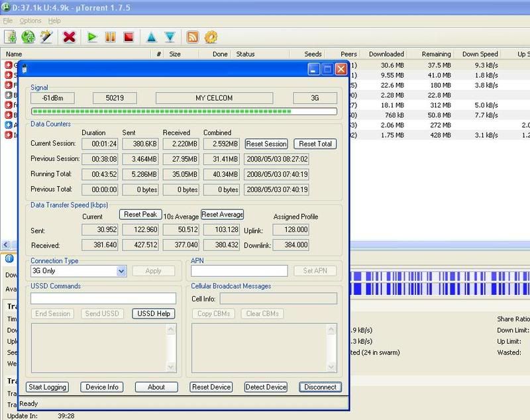The image size is (530, 420).
Task: Click the USSD Help button
Action: pyautogui.click(x=153, y=313)
